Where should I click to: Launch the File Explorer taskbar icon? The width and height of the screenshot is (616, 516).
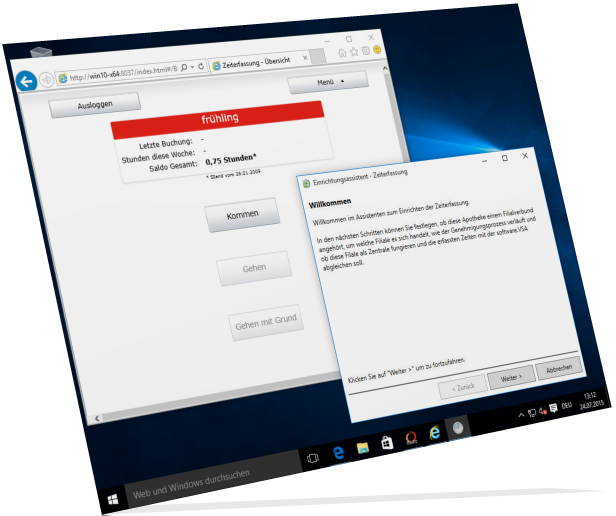(361, 447)
